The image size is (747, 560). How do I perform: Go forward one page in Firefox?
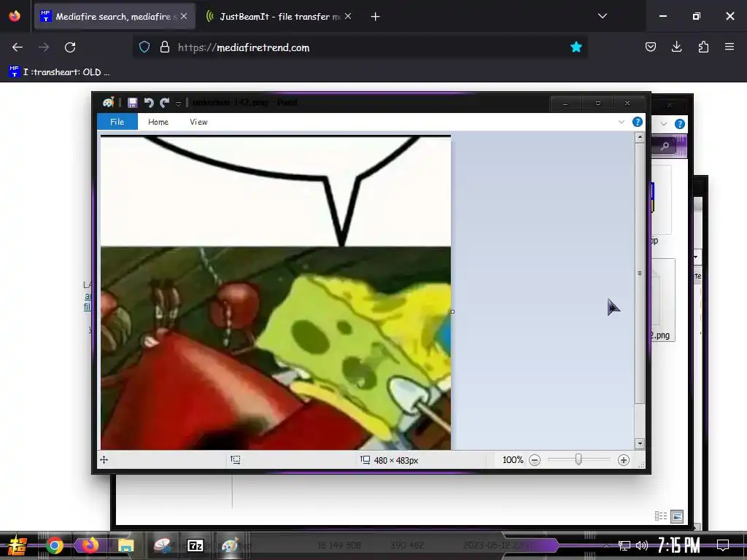point(44,47)
